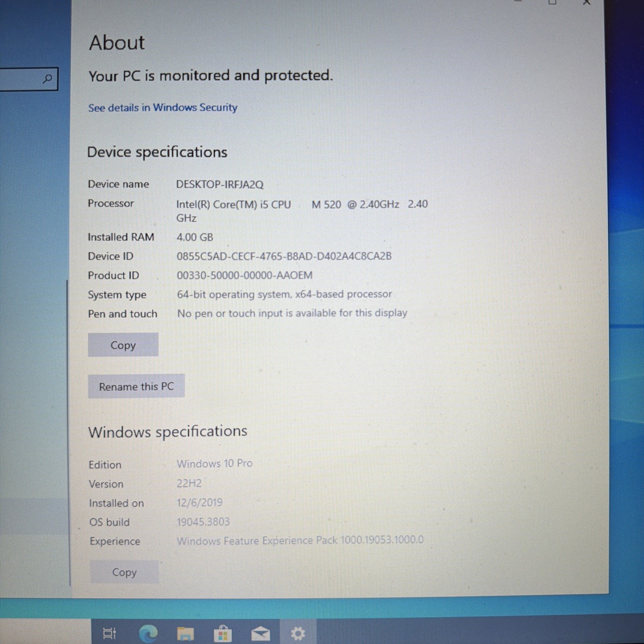Close the Settings window

[587, 2]
